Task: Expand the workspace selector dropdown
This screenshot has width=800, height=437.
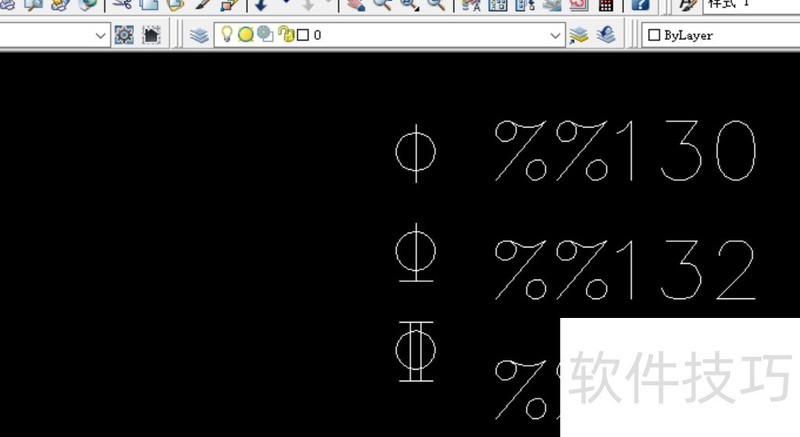Action: coord(101,35)
